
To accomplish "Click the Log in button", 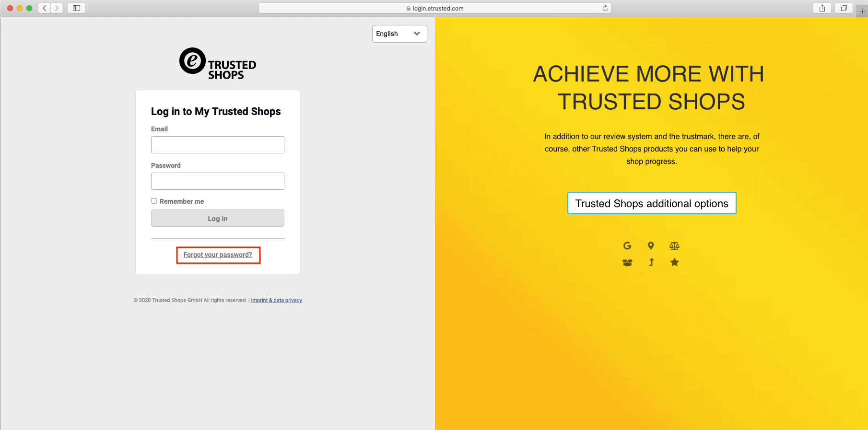I will pyautogui.click(x=218, y=218).
